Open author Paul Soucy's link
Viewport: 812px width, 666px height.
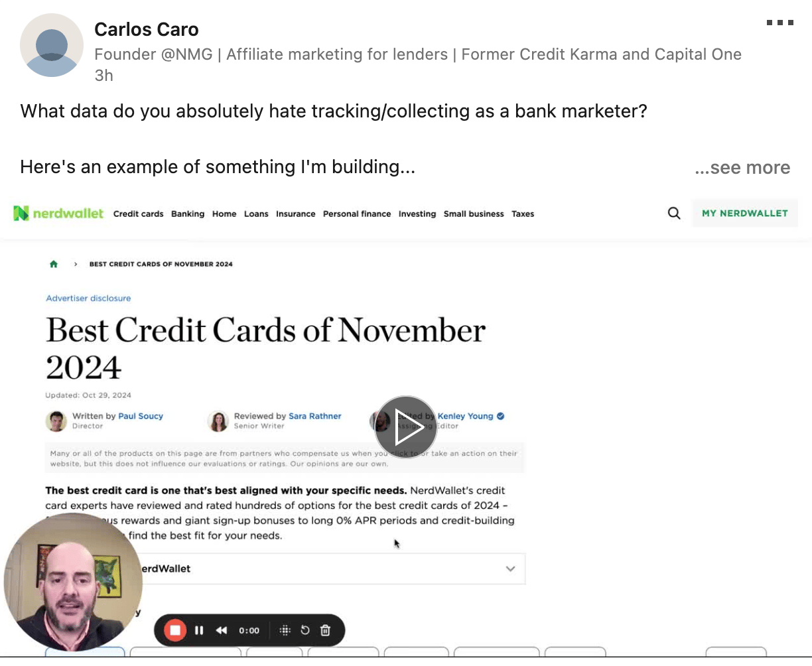coord(141,416)
